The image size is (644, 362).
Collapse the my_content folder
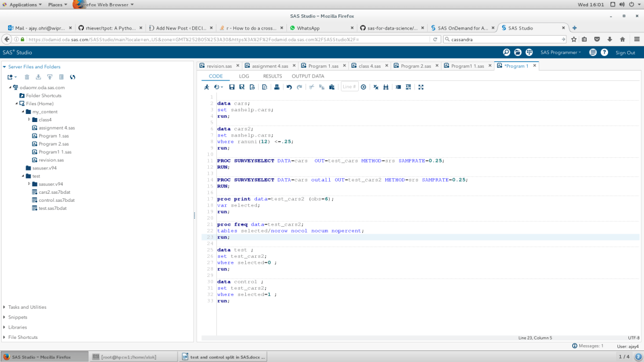click(23, 112)
